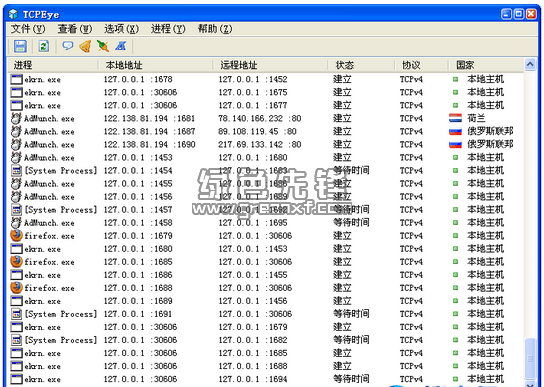Click AdMunch.exe icon at local port 1681
The image size is (544, 387).
[16, 118]
